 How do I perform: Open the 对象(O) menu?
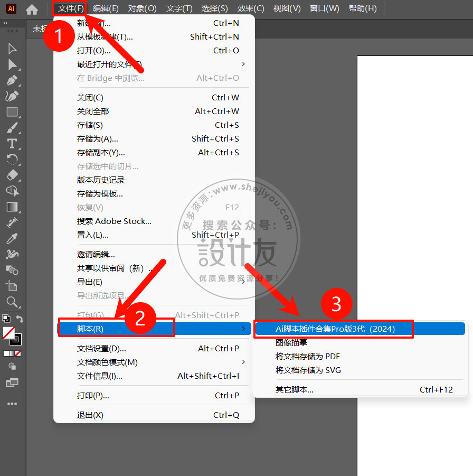(x=143, y=8)
